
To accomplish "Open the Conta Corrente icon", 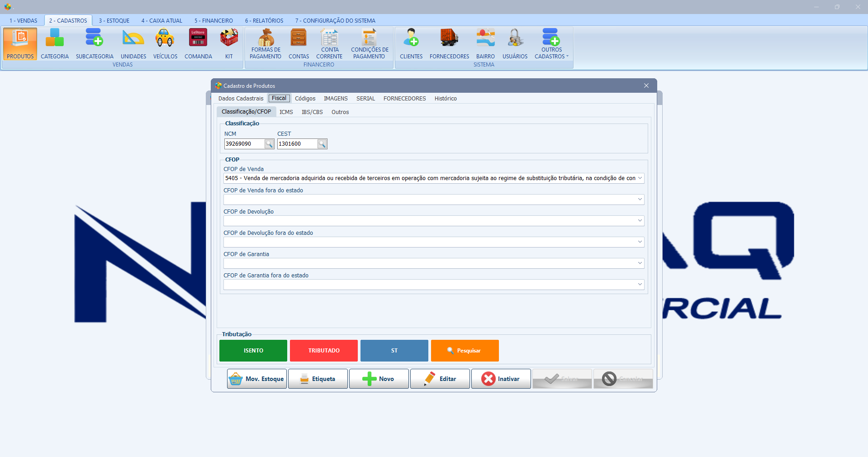I will tap(329, 44).
